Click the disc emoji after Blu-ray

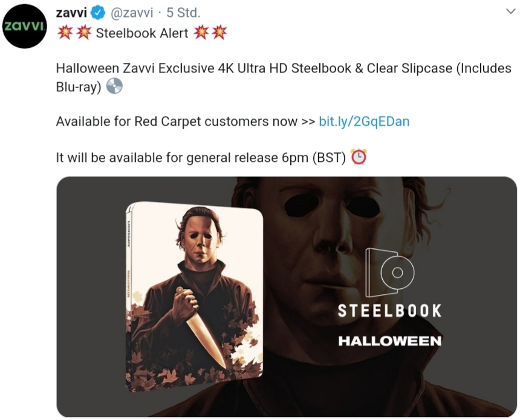pos(114,86)
